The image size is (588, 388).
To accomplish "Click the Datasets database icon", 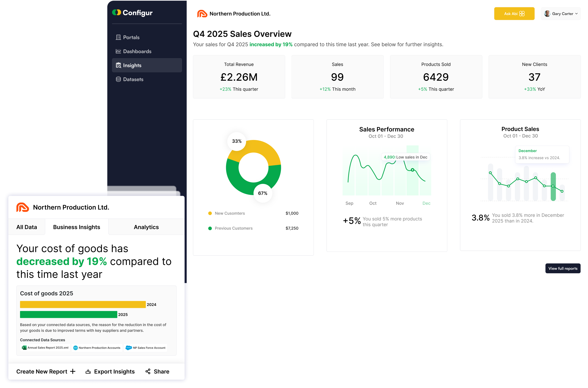I will (x=118, y=79).
